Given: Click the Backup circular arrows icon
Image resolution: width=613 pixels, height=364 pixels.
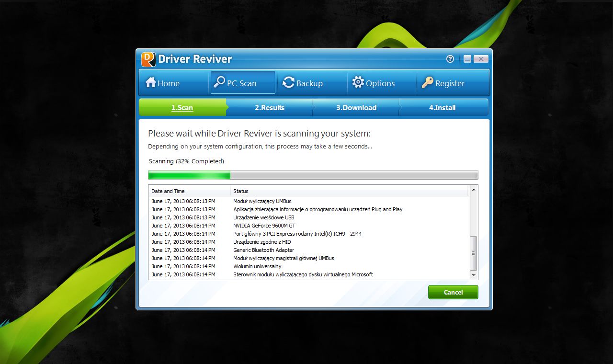Looking at the screenshot, I should [288, 82].
